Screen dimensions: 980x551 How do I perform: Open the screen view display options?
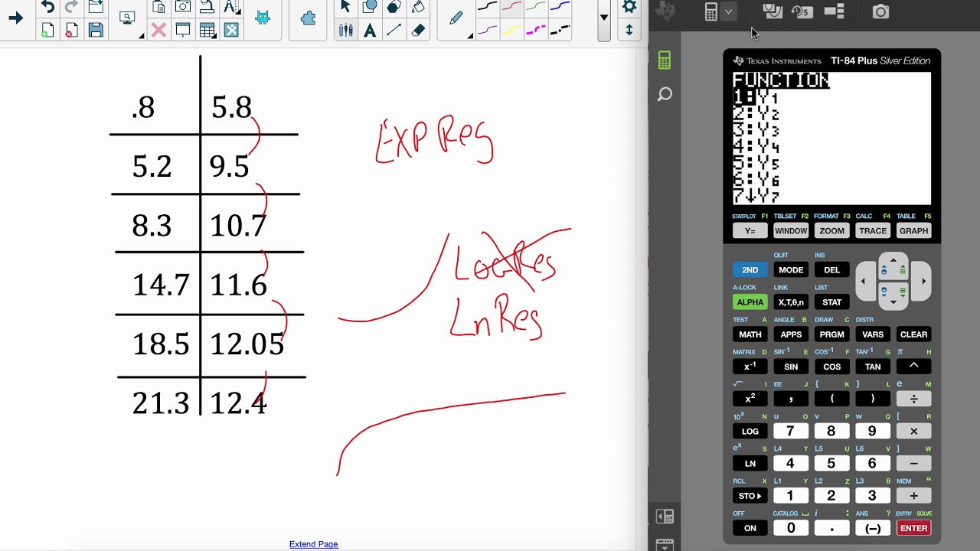(x=127, y=18)
